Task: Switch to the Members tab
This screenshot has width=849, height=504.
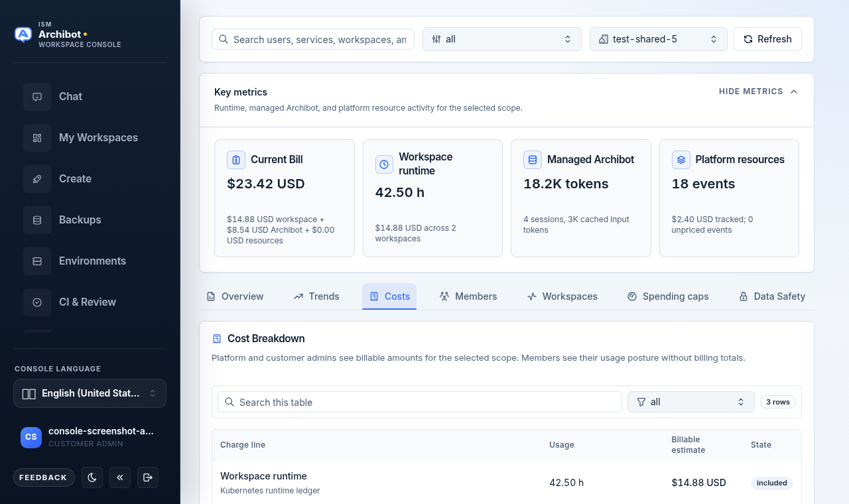Action: pyautogui.click(x=468, y=296)
